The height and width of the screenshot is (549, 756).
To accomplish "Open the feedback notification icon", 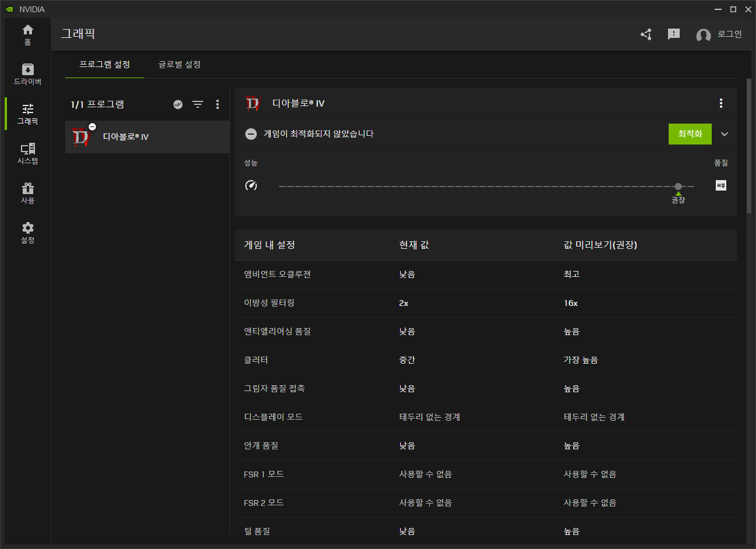I will pos(674,34).
